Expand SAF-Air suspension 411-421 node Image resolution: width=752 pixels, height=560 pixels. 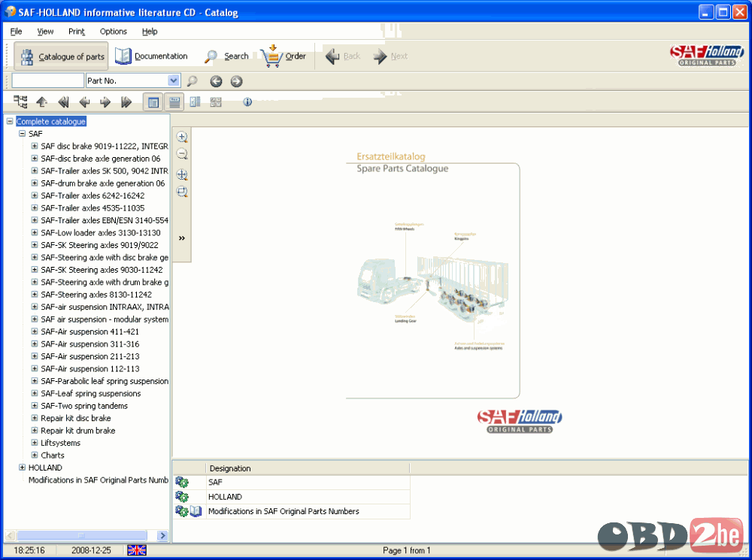(x=35, y=331)
